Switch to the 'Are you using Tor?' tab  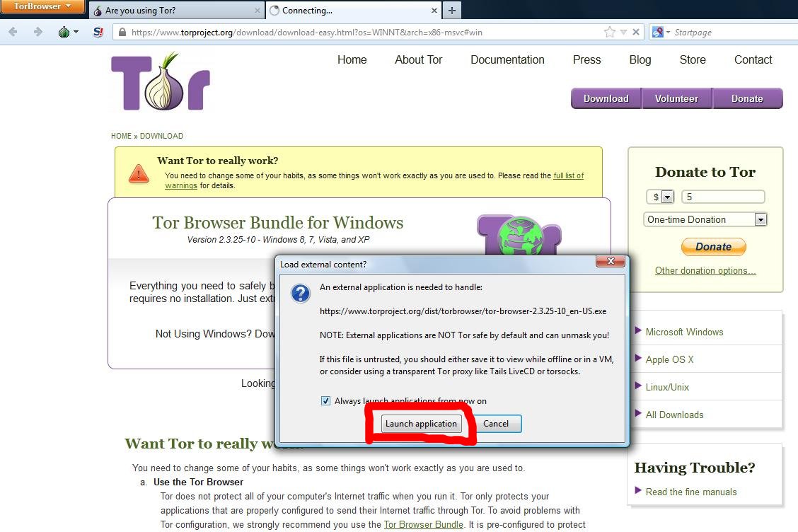click(x=170, y=11)
